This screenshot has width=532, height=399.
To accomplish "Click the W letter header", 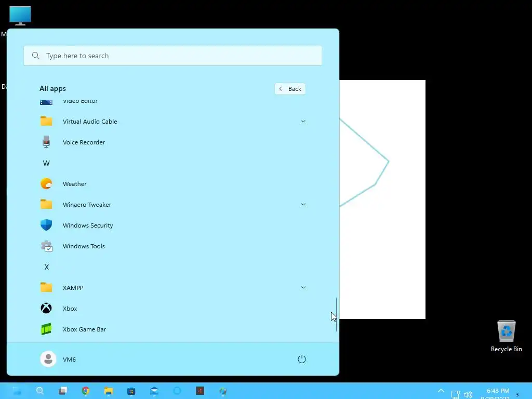I will [46, 163].
